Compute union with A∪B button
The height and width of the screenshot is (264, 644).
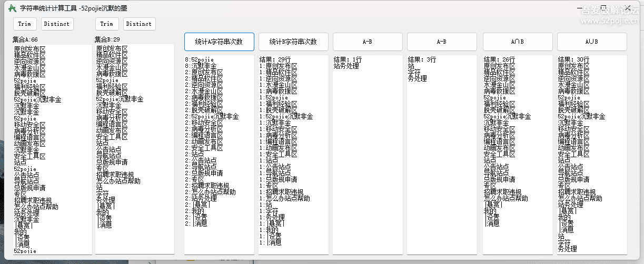pos(592,42)
